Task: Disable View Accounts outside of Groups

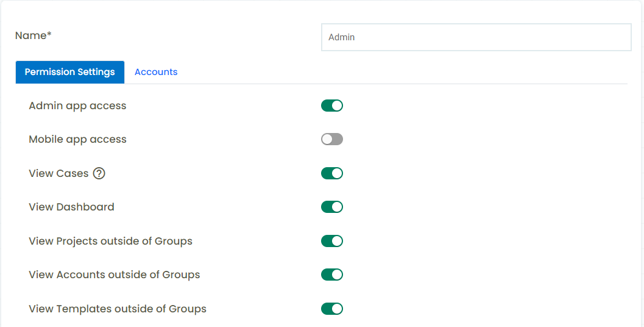Action: pyautogui.click(x=332, y=275)
